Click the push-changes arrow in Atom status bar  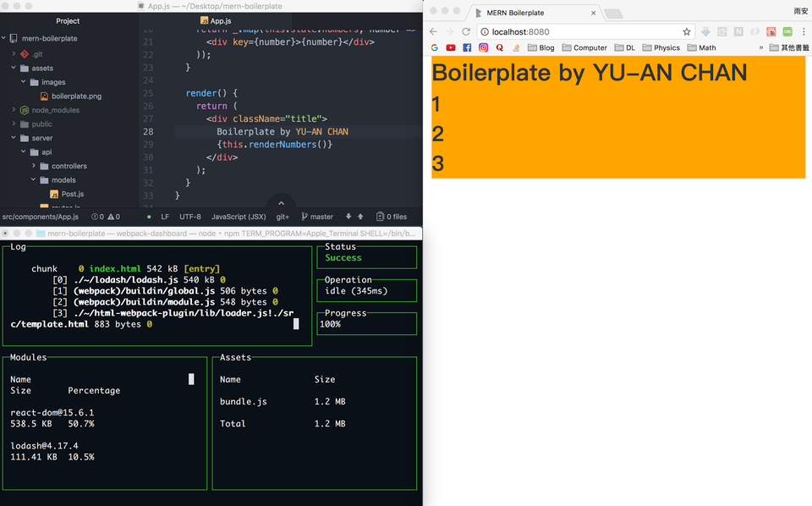tap(359, 216)
